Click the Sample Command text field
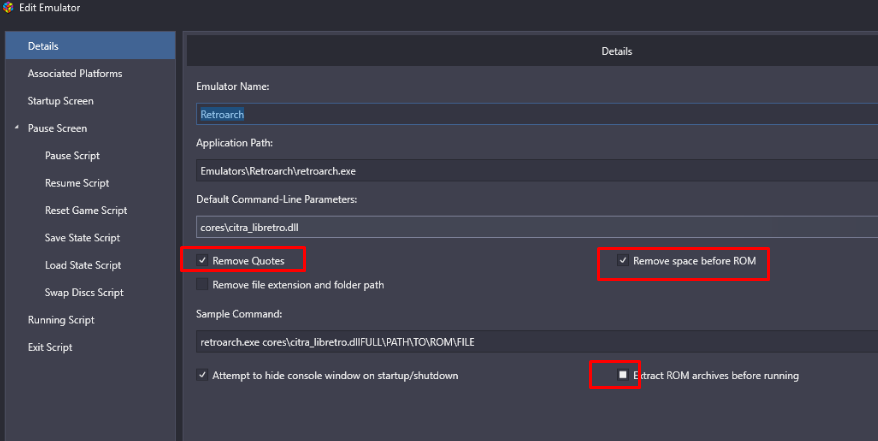Screen dimensions: 878x441 pyautogui.click(x=537, y=341)
